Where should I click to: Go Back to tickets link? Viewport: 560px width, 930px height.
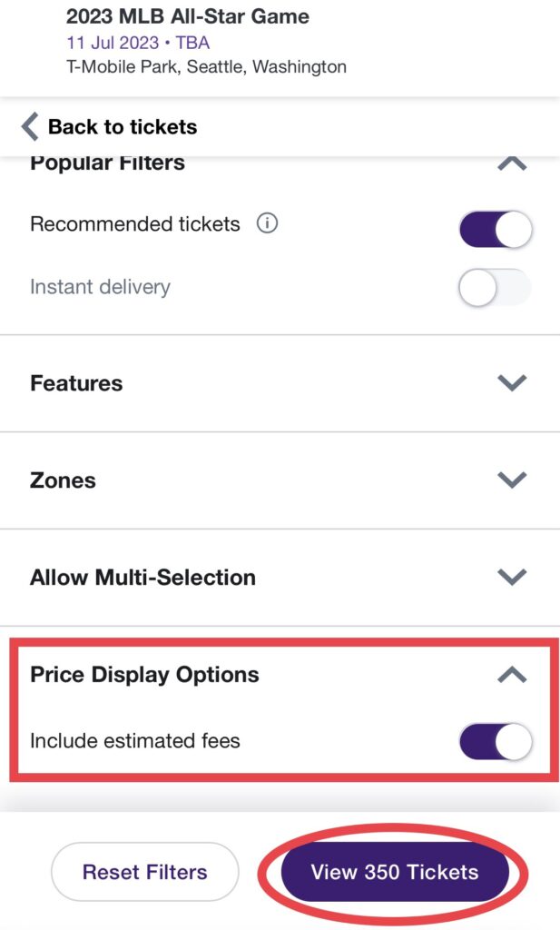tap(122, 126)
